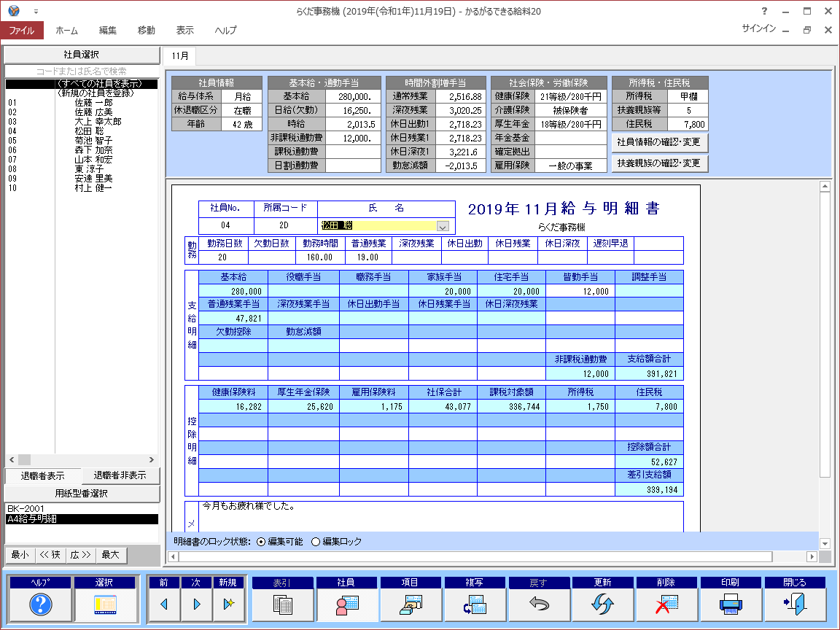Select paper type A4給与明細
The height and width of the screenshot is (630, 840).
point(82,518)
